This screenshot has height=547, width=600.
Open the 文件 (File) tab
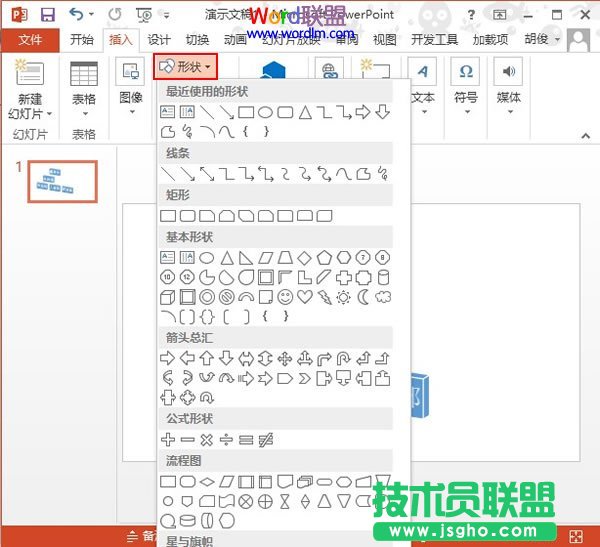pos(30,39)
